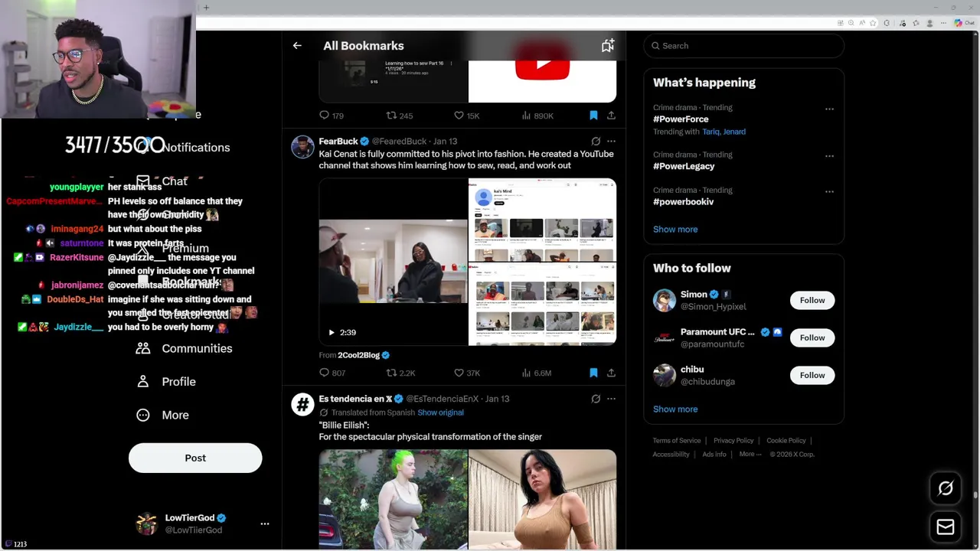Open #PowerForce trending topic
This screenshot has width=980, height=551.
point(681,119)
